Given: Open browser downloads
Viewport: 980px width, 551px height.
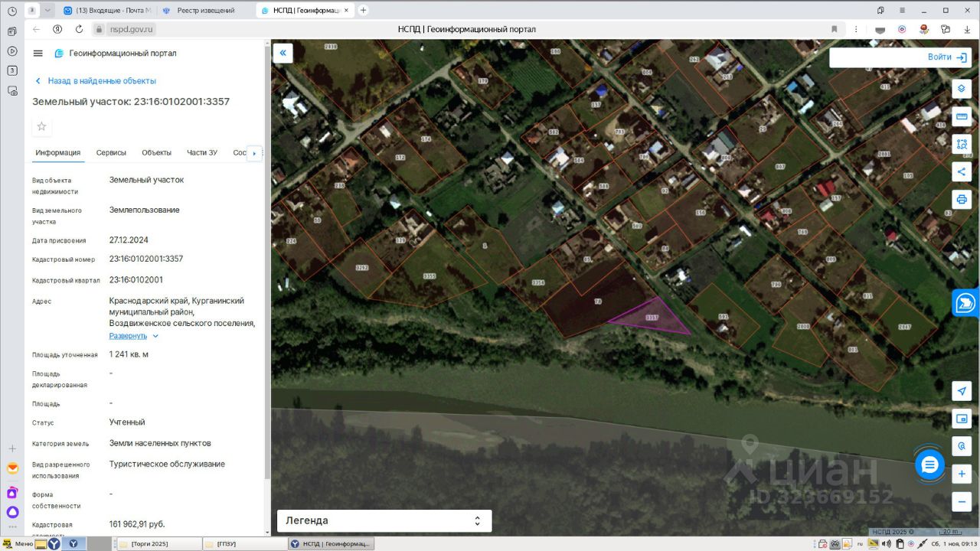Looking at the screenshot, I should coord(967,29).
